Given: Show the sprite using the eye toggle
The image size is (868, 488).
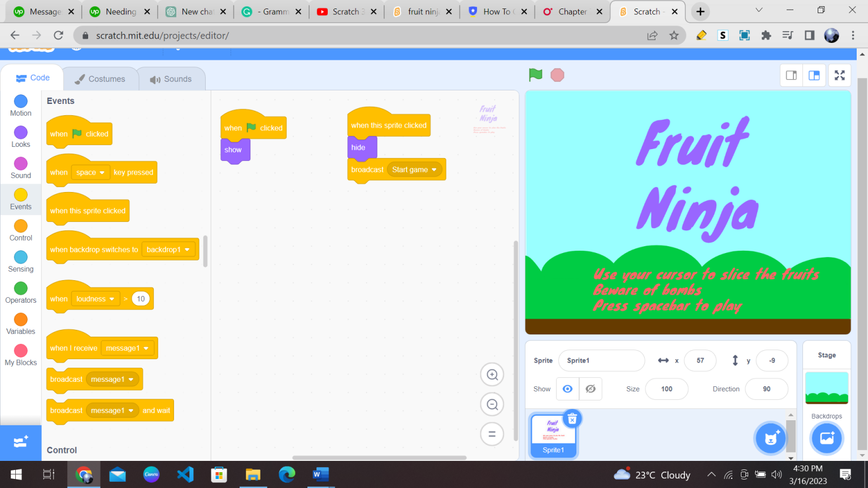Looking at the screenshot, I should pyautogui.click(x=567, y=389).
